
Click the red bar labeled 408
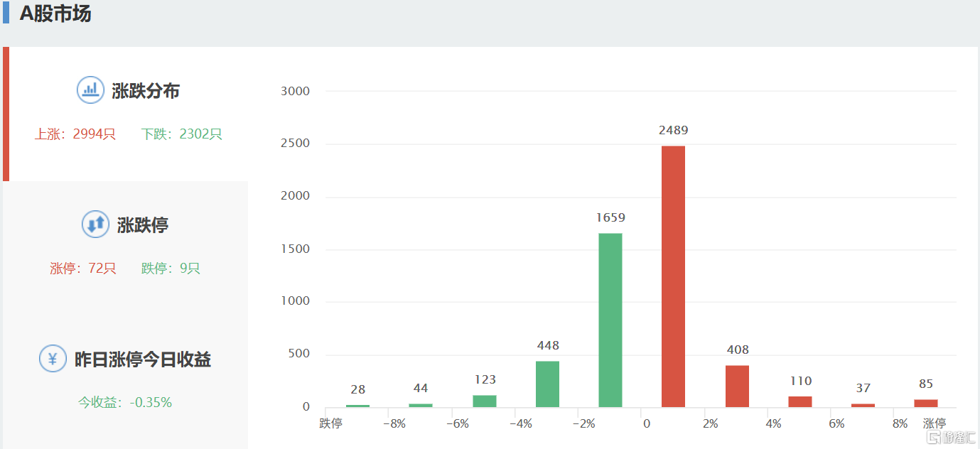pos(737,386)
